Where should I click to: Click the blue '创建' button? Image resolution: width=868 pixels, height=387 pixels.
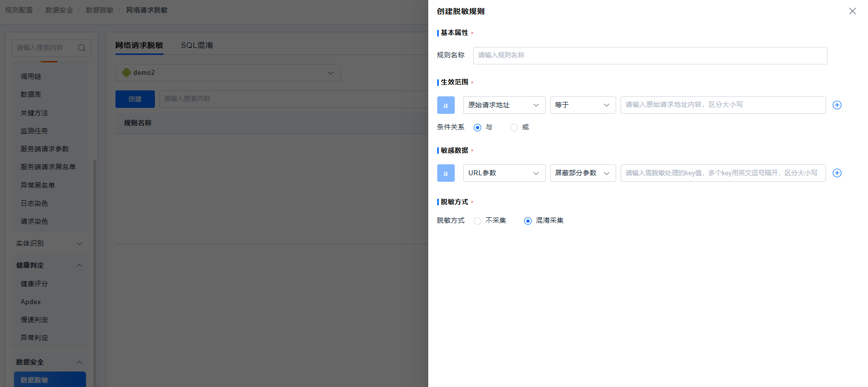click(135, 99)
